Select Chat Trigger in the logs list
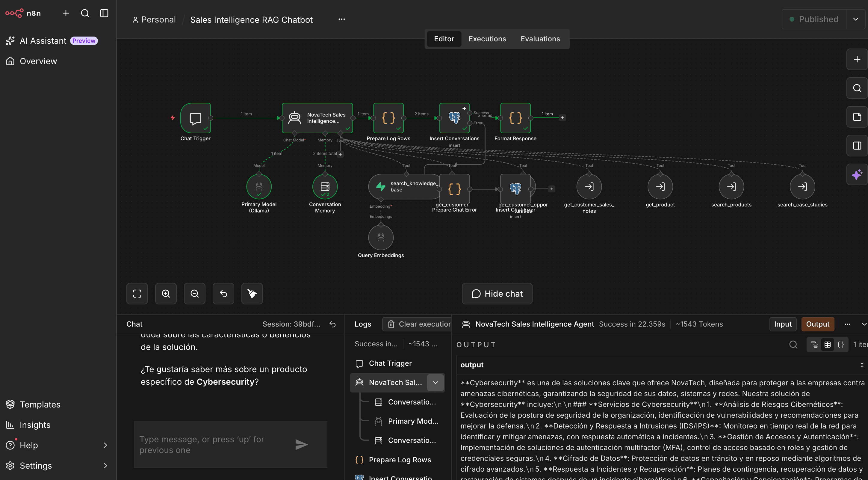The height and width of the screenshot is (480, 868). [x=397, y=363]
